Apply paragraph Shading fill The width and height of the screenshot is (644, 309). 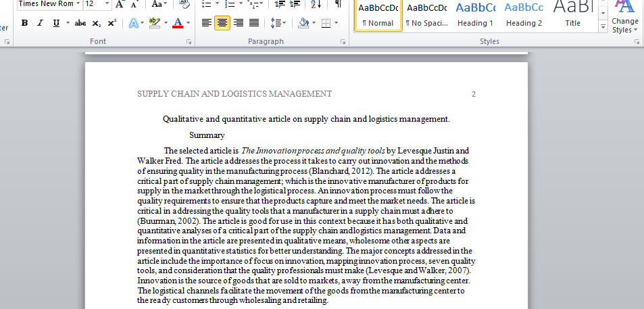(303, 23)
